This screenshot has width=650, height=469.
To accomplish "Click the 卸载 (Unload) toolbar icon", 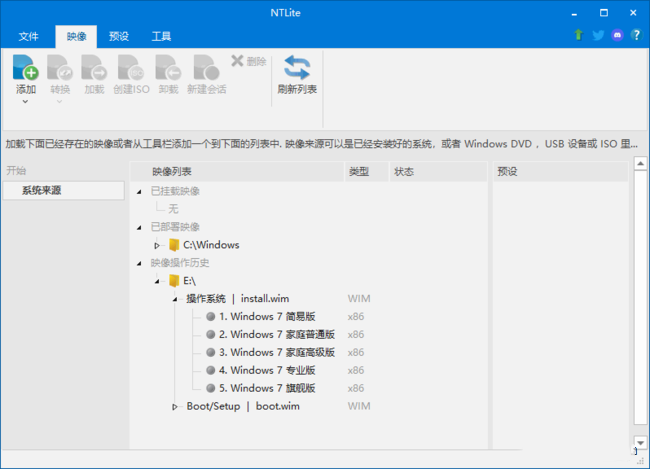I will [x=168, y=68].
